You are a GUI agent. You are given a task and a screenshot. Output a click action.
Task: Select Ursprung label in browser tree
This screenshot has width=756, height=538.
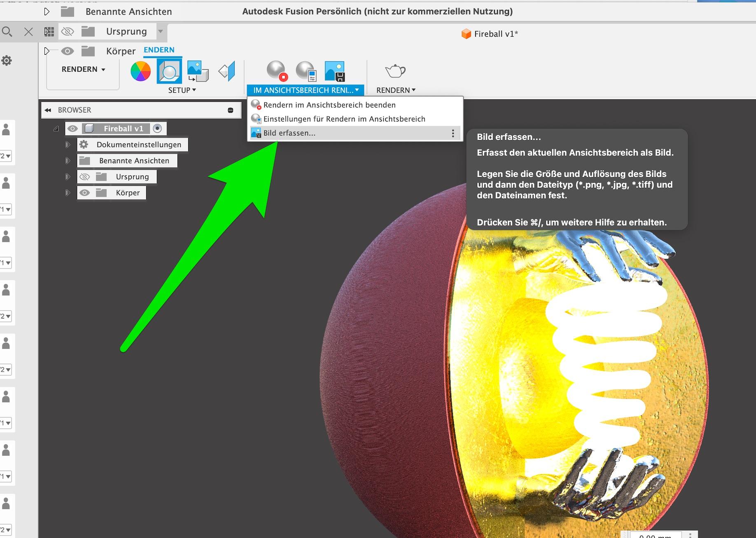(x=132, y=177)
